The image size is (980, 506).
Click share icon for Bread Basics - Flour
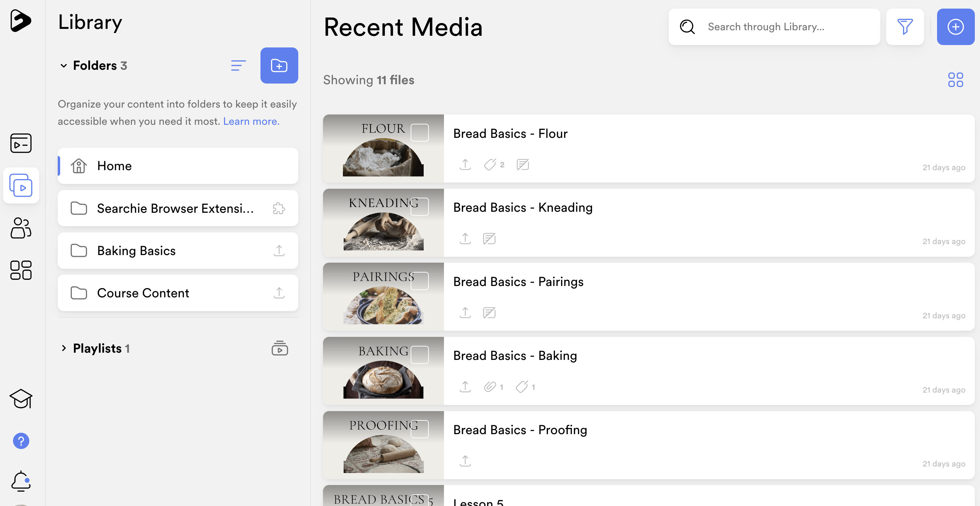click(x=465, y=164)
